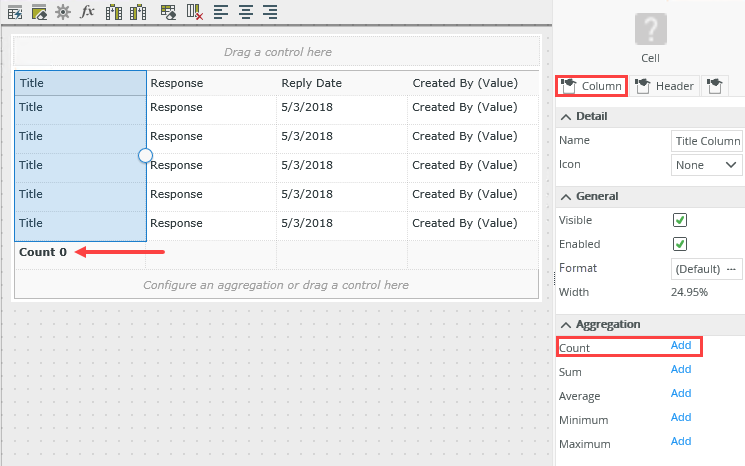Click insert column to the right icon
This screenshot has height=466, width=745.
click(138, 12)
